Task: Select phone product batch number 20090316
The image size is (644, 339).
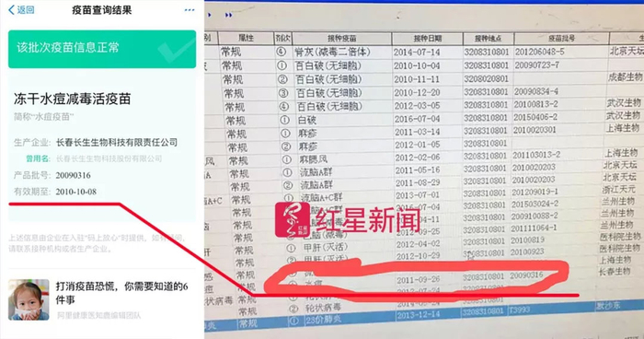Action: (x=73, y=175)
